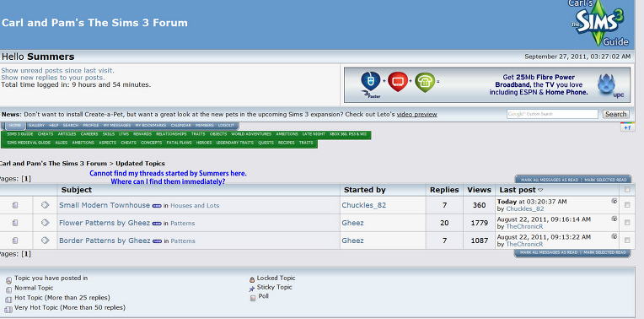Click the Started by column header

click(365, 190)
